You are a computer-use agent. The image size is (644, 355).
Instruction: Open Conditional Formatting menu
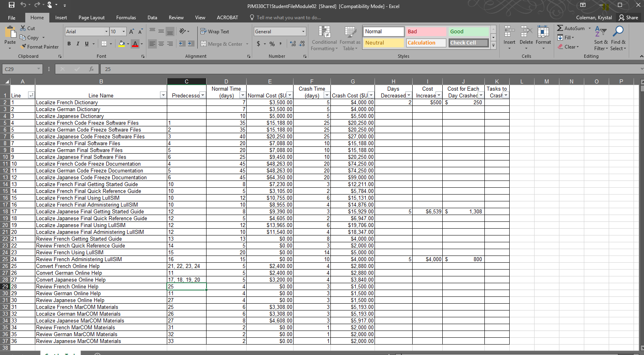point(324,38)
